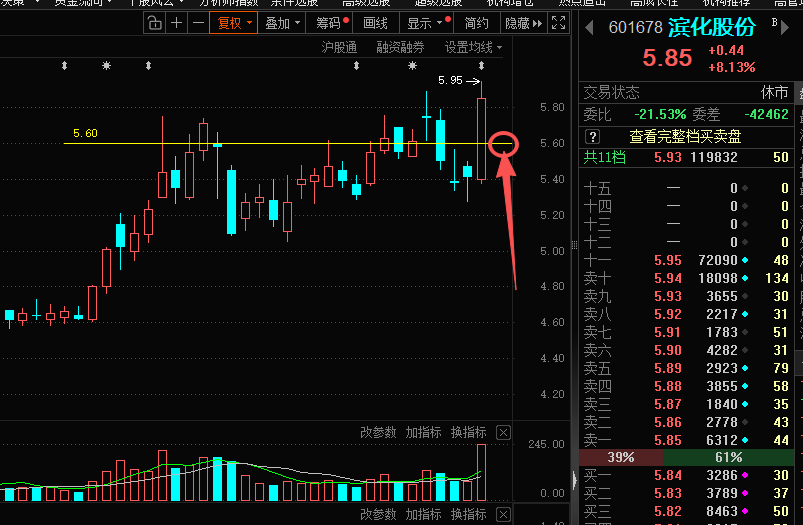This screenshot has height=525, width=803.
Task: Click diamond icon in 卖五 row
Action: point(745,368)
